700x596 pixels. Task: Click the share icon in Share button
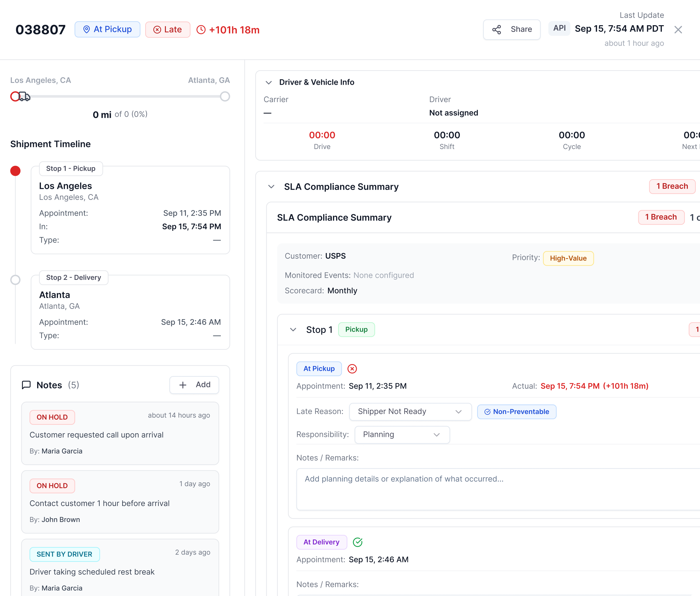(x=497, y=30)
